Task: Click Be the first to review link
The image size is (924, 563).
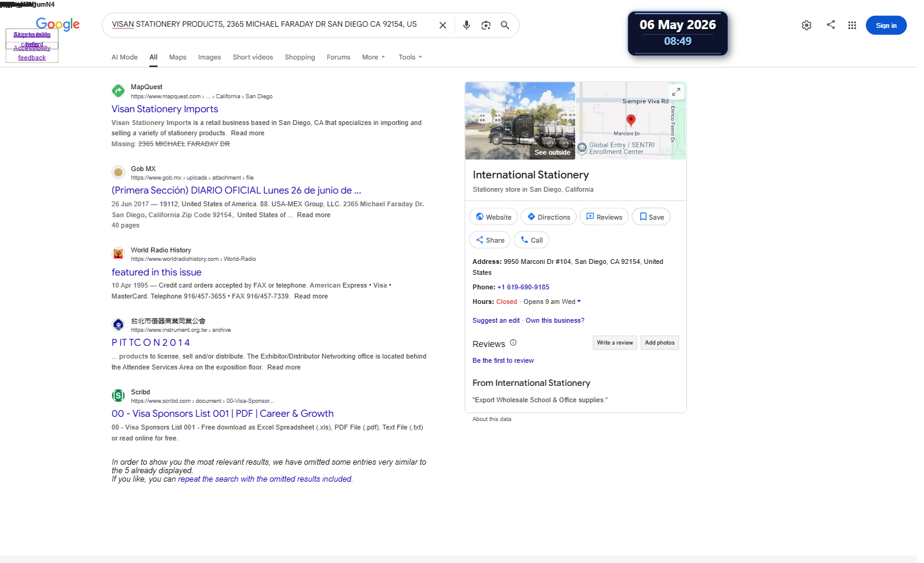Action: [503, 360]
